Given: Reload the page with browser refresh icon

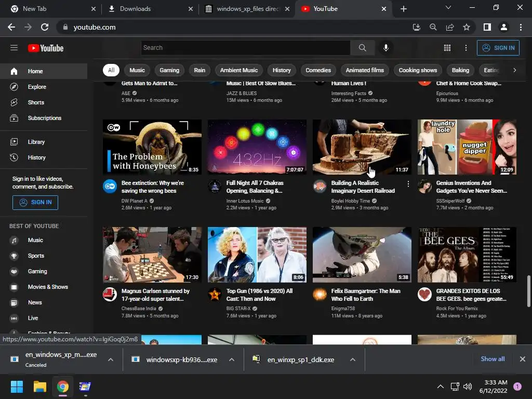Looking at the screenshot, I should pyautogui.click(x=45, y=27).
